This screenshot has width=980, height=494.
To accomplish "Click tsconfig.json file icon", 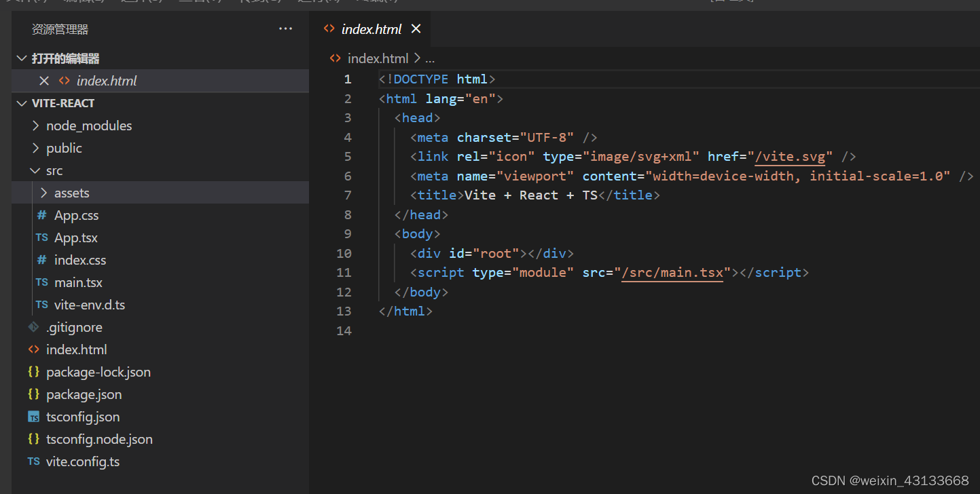I will click(x=34, y=417).
